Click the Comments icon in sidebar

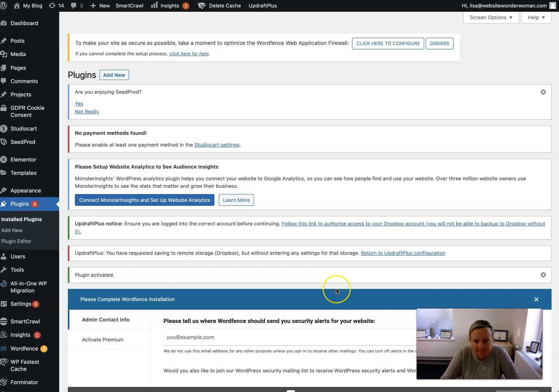pos(4,81)
